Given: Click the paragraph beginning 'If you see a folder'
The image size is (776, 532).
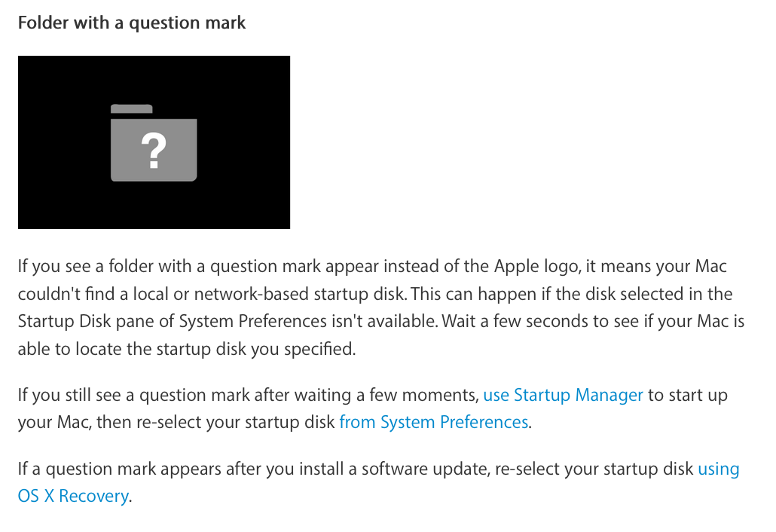Looking at the screenshot, I should pyautogui.click(x=381, y=307).
